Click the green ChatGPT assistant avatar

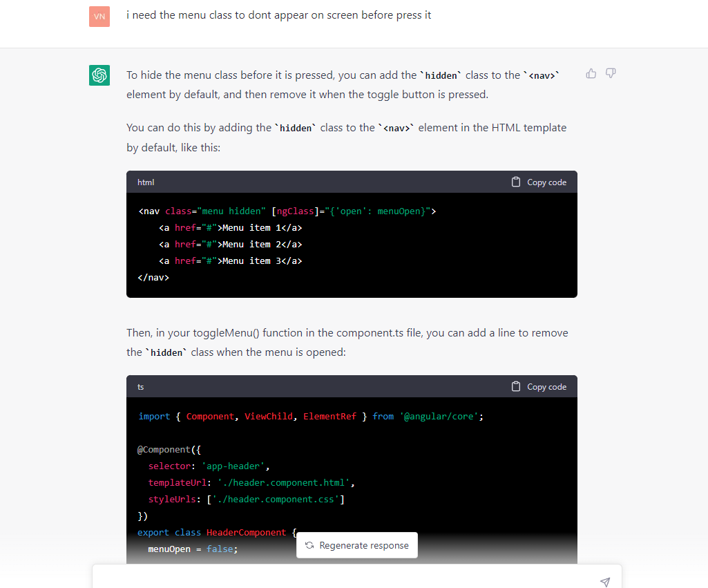point(99,73)
